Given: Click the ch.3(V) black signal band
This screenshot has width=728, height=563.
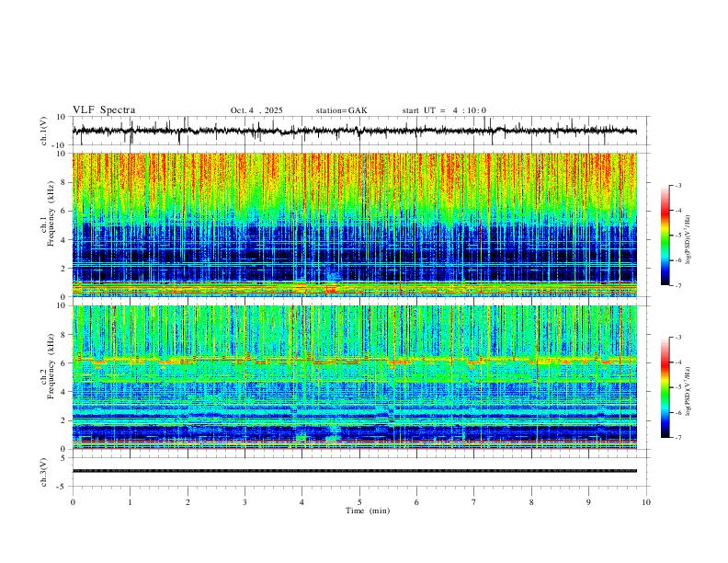Looking at the screenshot, I should [354, 471].
